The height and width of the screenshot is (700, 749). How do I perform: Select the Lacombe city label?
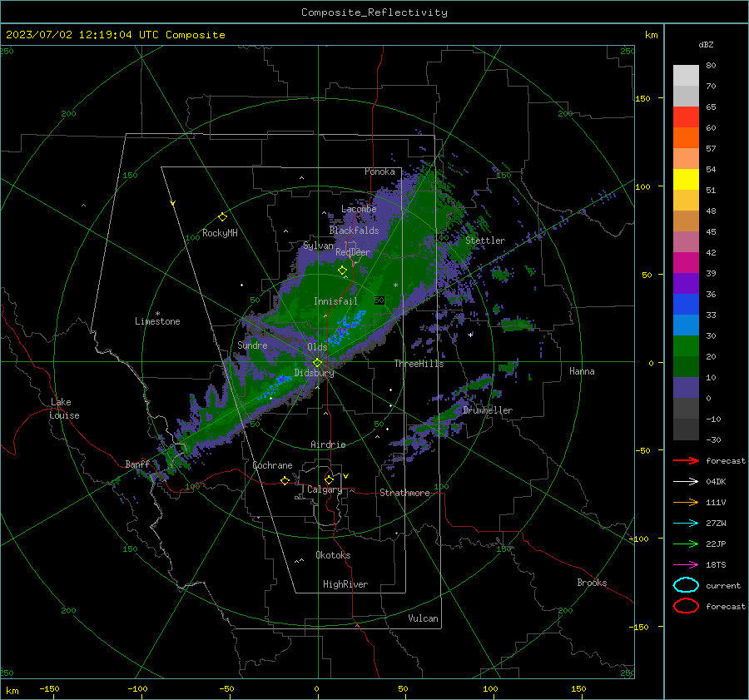pos(359,209)
